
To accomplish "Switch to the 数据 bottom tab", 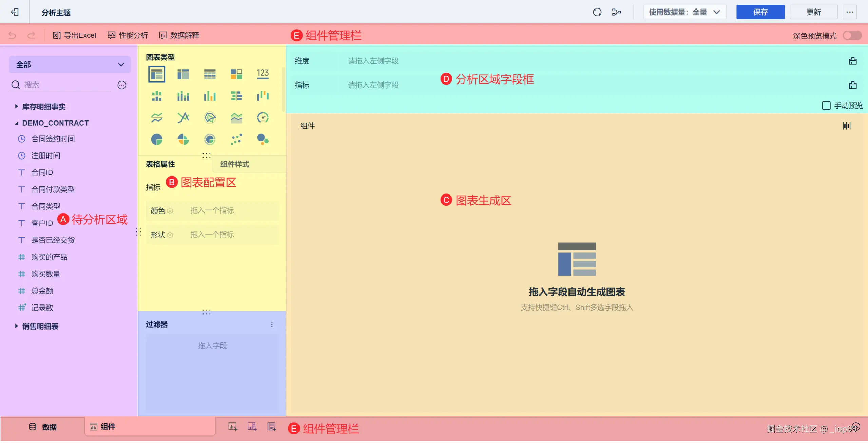I will click(x=43, y=427).
